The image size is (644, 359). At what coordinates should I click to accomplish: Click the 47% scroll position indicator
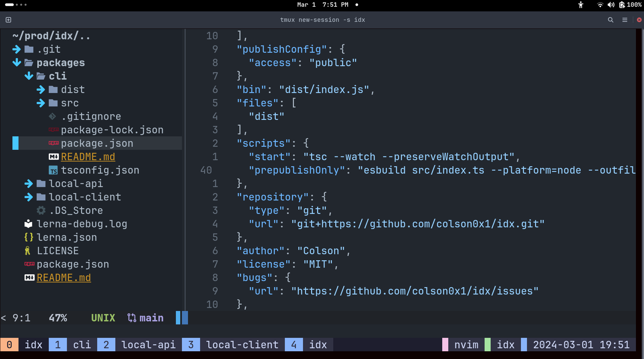(x=58, y=318)
